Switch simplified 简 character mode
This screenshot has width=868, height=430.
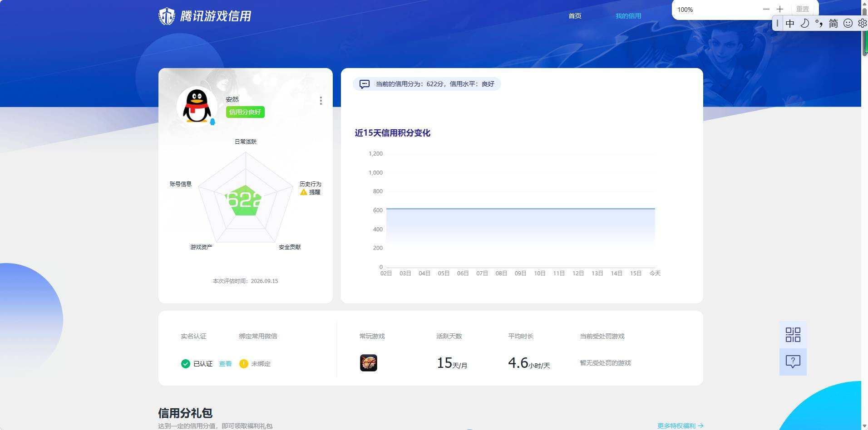[x=833, y=23]
